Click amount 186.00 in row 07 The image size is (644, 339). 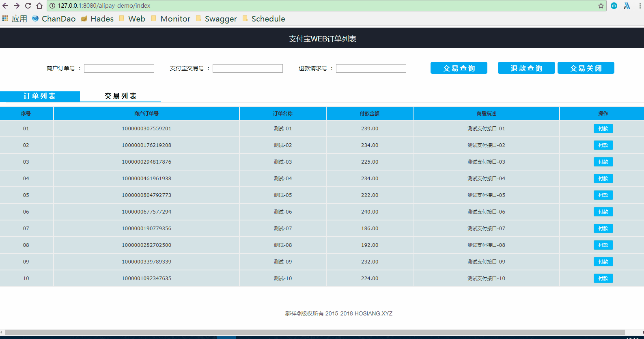[x=370, y=229]
